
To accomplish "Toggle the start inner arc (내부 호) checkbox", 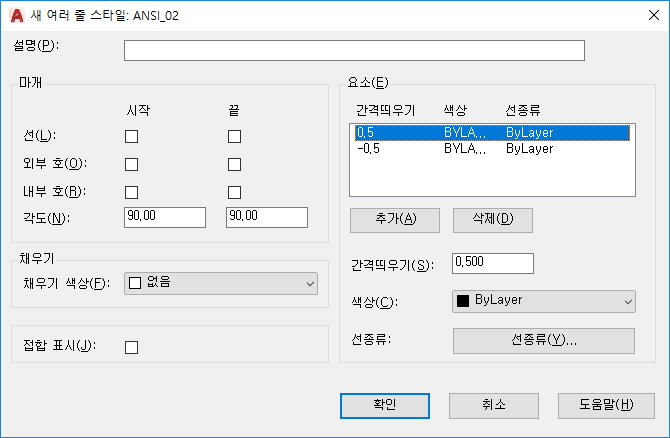I will pos(132,192).
